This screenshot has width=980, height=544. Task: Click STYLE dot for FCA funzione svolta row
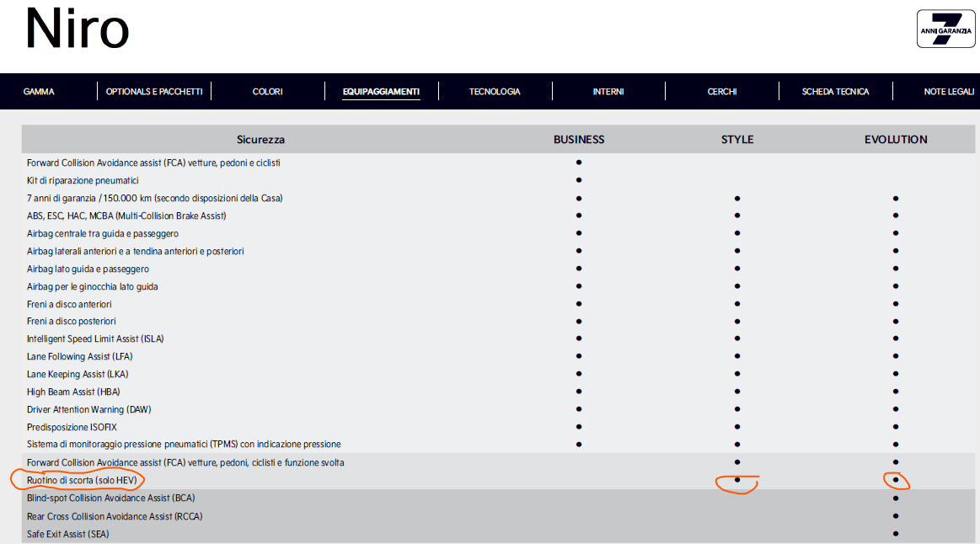point(737,462)
